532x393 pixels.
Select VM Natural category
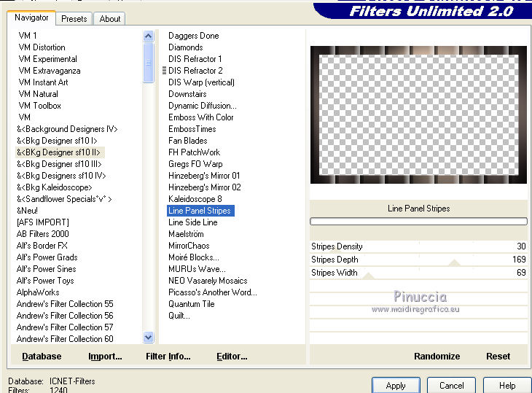[x=39, y=93]
